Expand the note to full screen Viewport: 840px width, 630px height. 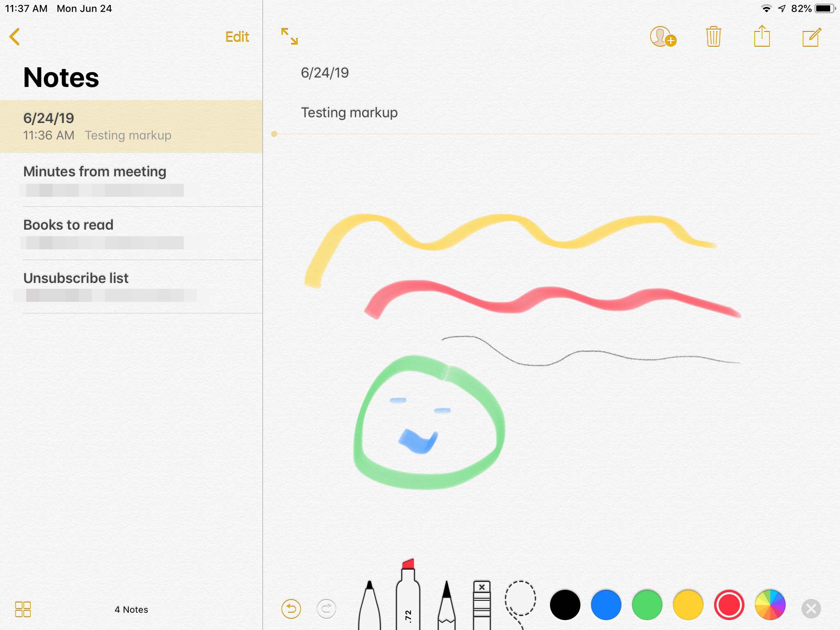pos(289,36)
